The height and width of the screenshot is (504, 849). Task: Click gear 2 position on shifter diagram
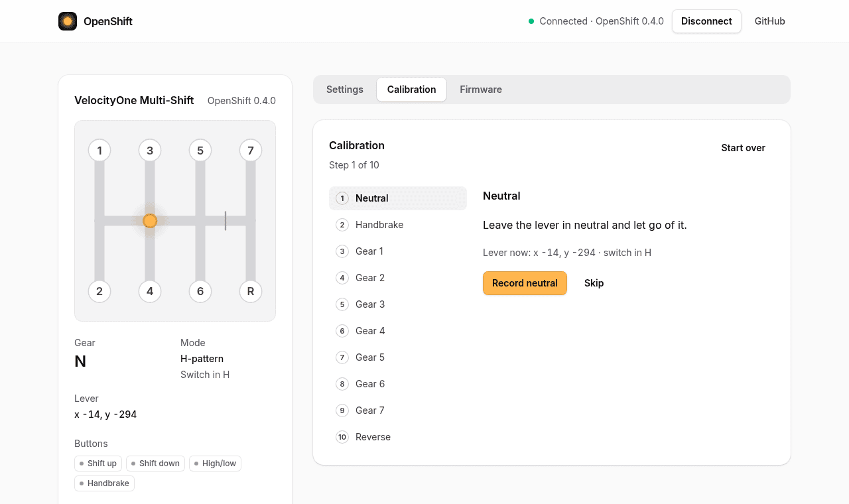[x=99, y=291]
